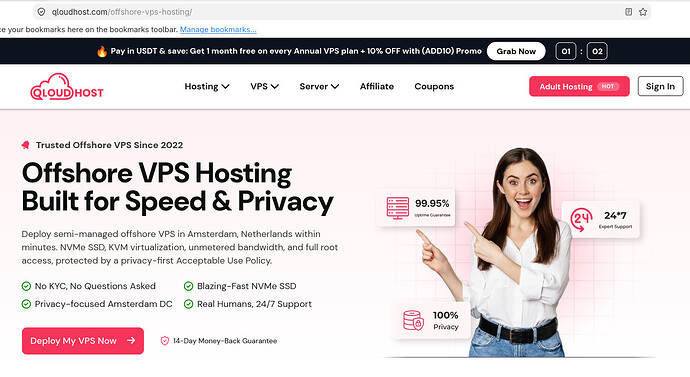
Task: Click the Deploy semi-managed offshore VPS paragraph
Action: point(180,247)
